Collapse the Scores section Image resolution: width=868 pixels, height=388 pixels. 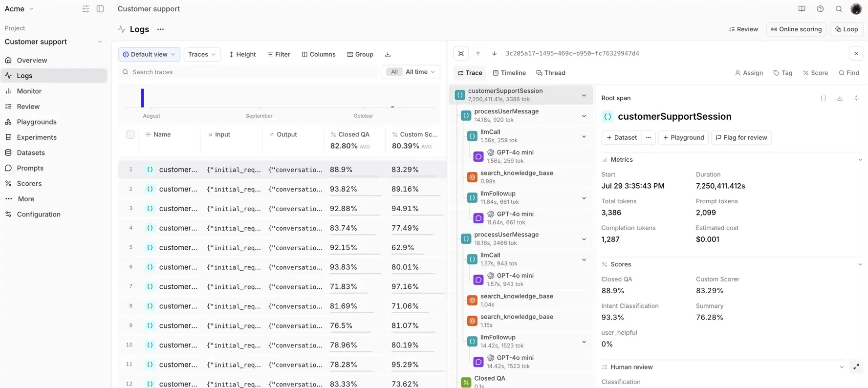pyautogui.click(x=860, y=264)
